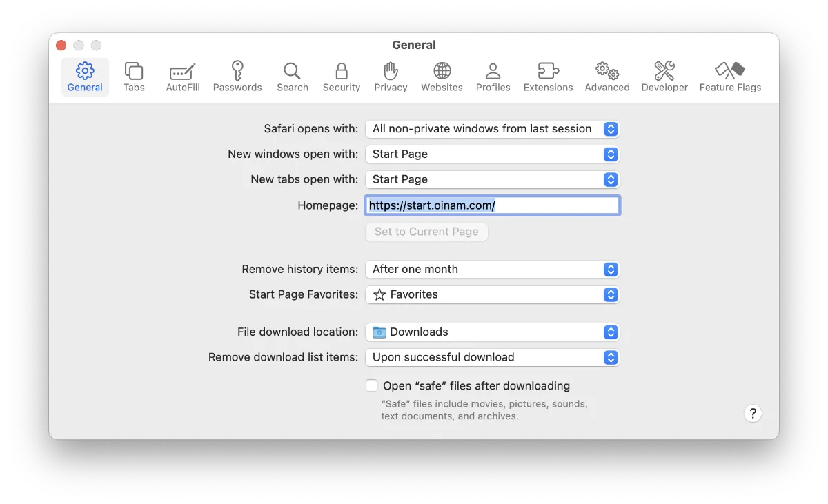Switch to the Security tab
This screenshot has height=504, width=828.
pos(342,77)
